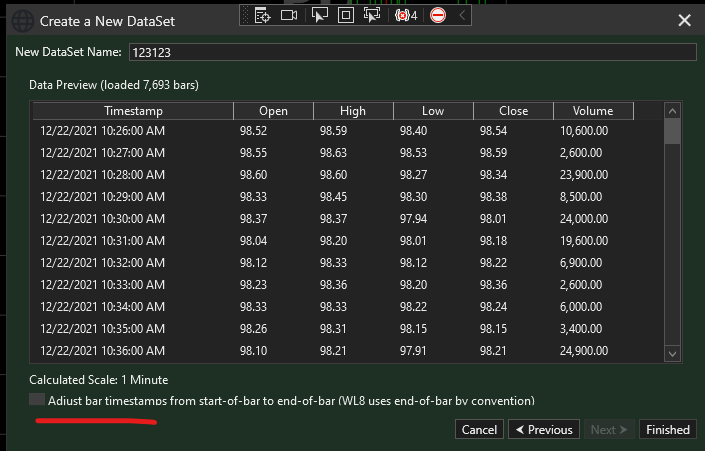Click the volume value 3,400.00
This screenshot has width=705, height=451.
tap(581, 329)
